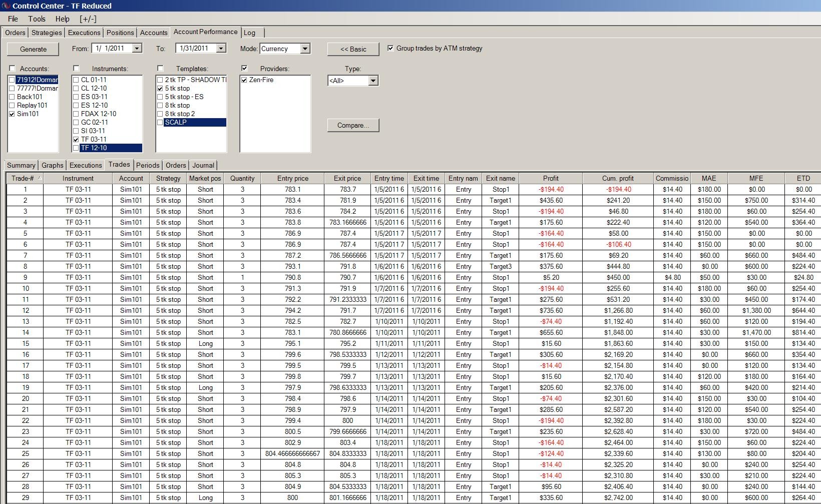
Task: Select the $1,470.00 MFE cell
Action: 756,332
